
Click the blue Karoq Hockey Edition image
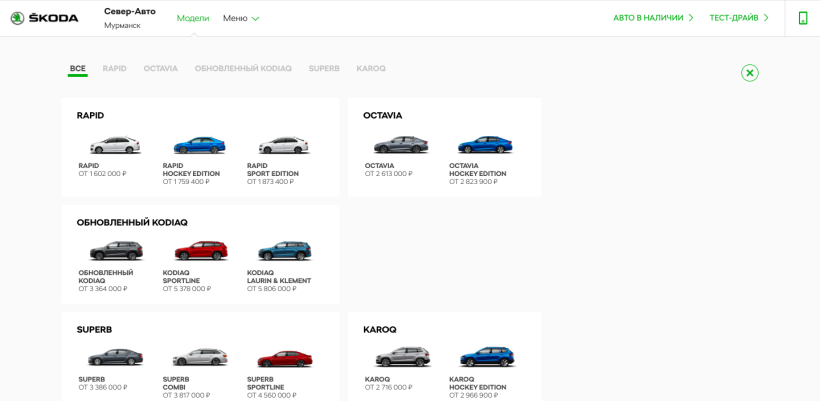coord(487,357)
